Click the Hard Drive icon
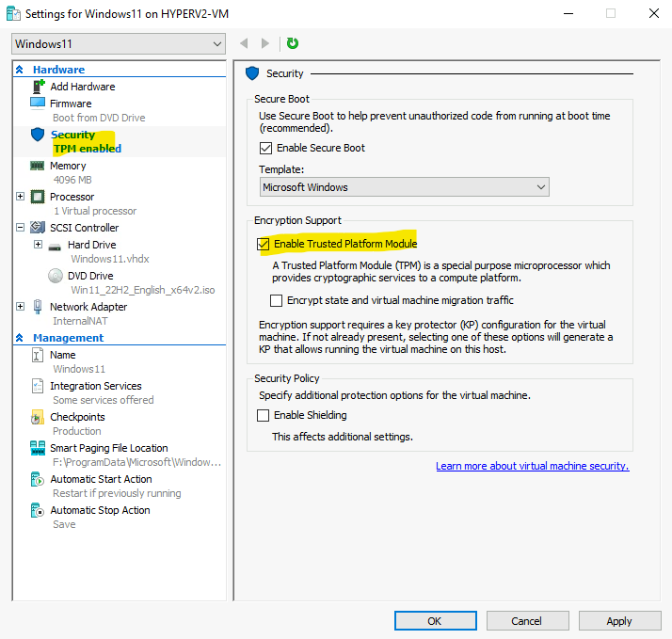The image size is (672, 639). pos(55,248)
